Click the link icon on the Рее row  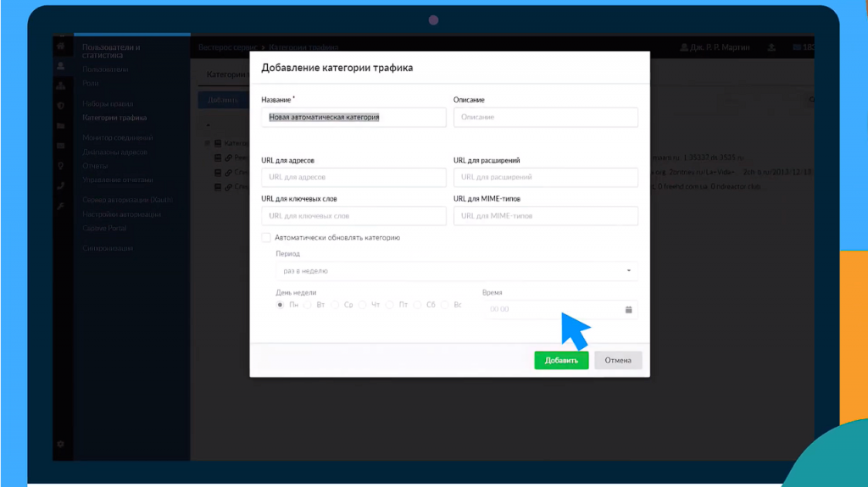click(228, 158)
